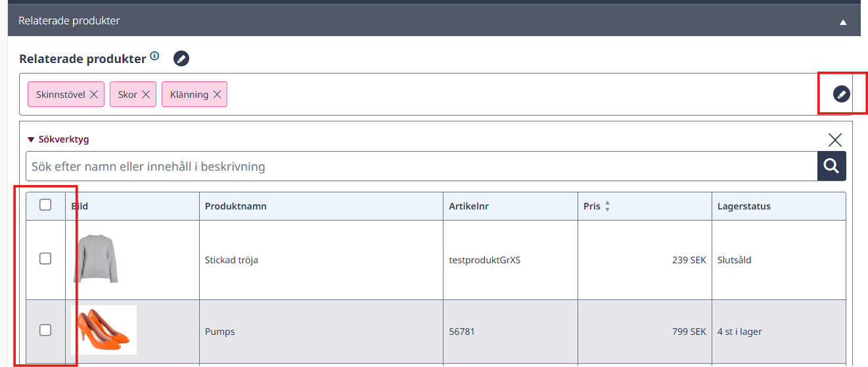This screenshot has width=868, height=367.
Task: Click the info icon beside Relaterade produkter heading
Action: tap(154, 56)
